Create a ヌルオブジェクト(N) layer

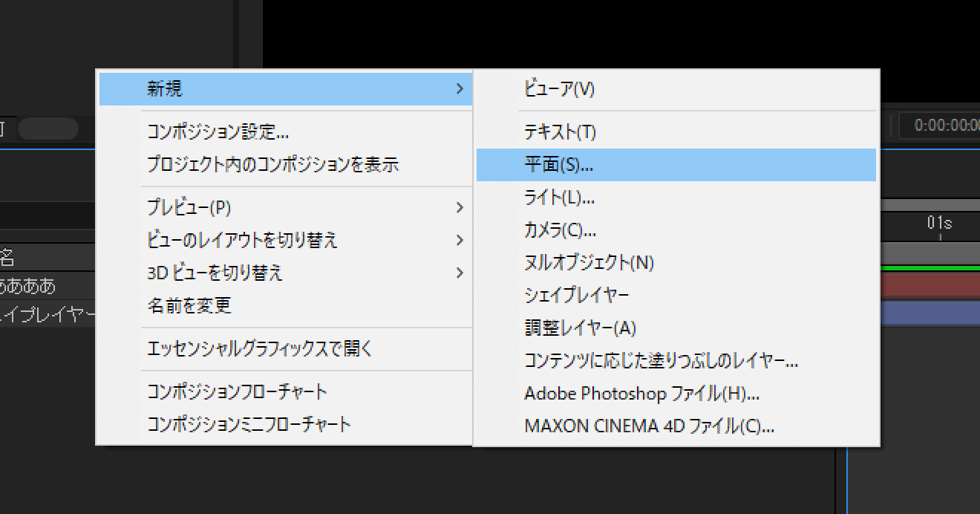(x=676, y=262)
